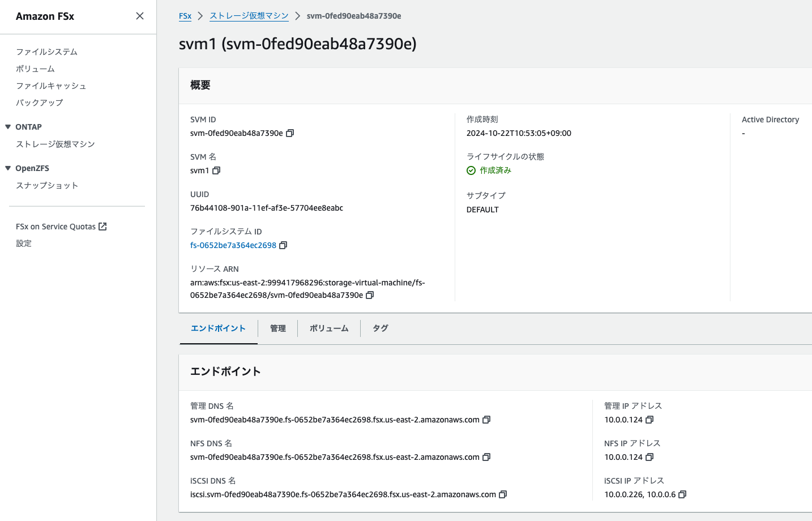Click the Active Directory label
The width and height of the screenshot is (812, 521).
(770, 119)
